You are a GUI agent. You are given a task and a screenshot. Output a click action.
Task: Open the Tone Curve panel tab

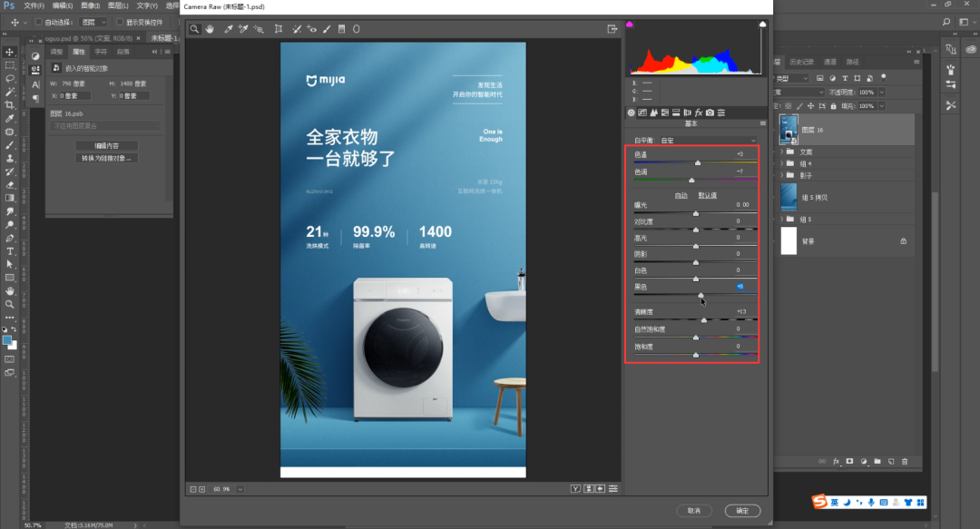[x=642, y=113]
